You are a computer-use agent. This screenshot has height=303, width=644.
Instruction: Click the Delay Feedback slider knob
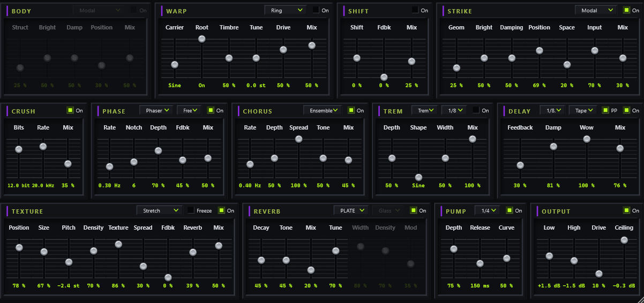(520, 165)
